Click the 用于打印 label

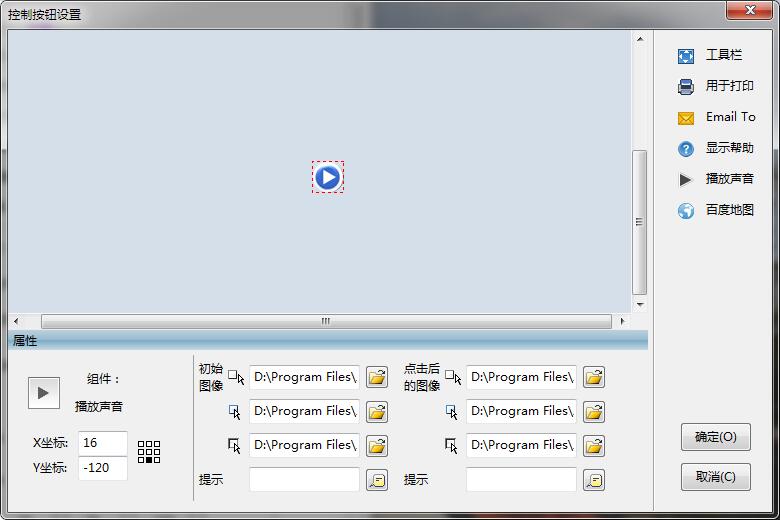click(x=729, y=86)
